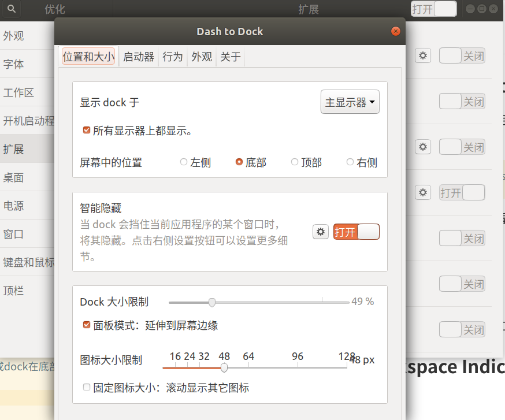Open the primary monitor (主显示器) dropdown

coord(350,102)
